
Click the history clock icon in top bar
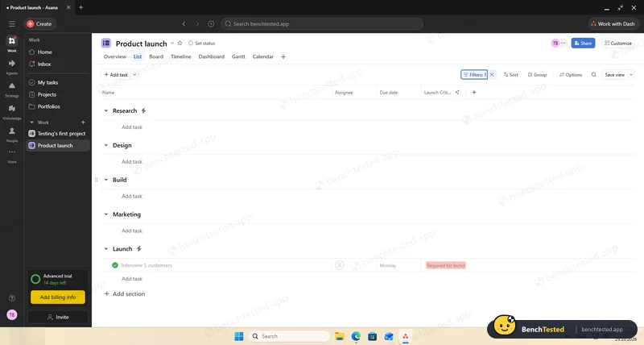click(x=211, y=24)
